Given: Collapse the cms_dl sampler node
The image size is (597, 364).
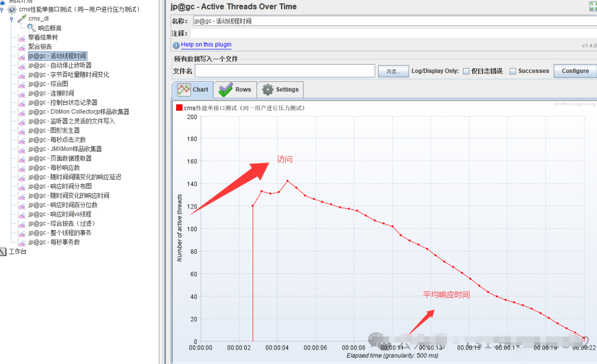Looking at the screenshot, I should [12, 19].
